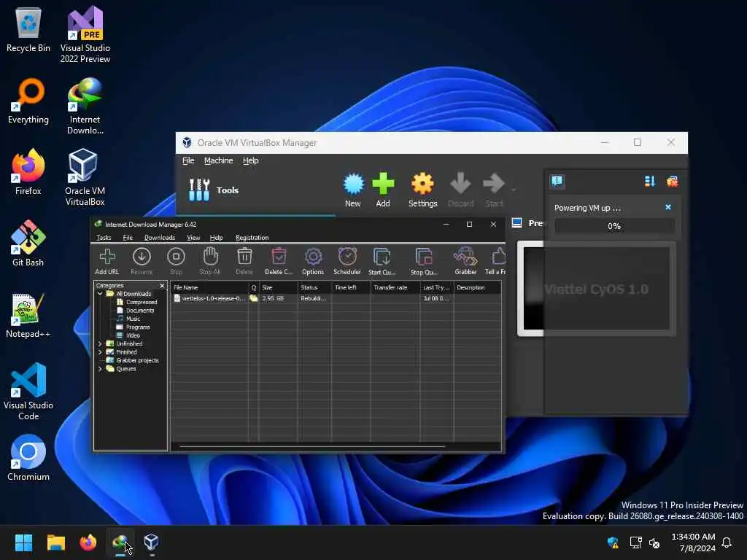Open the Help menu in VirtualBox
Screen dimensions: 747x560
pos(251,160)
